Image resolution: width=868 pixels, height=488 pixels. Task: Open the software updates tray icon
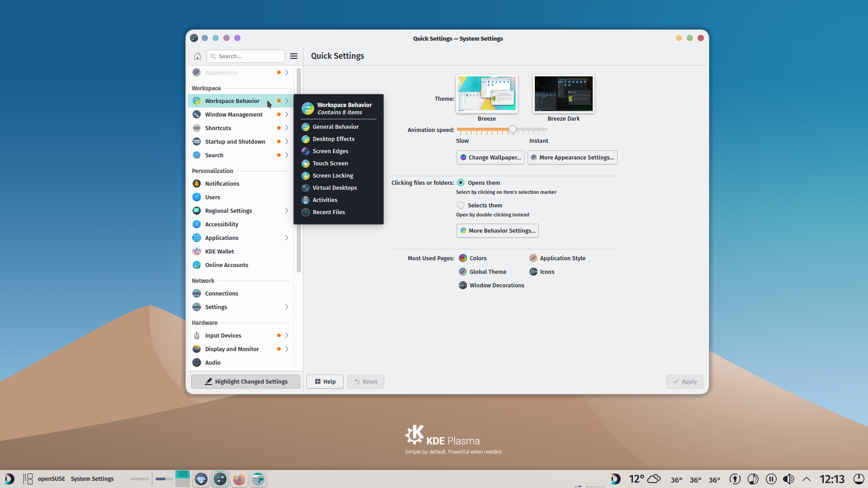(x=735, y=479)
